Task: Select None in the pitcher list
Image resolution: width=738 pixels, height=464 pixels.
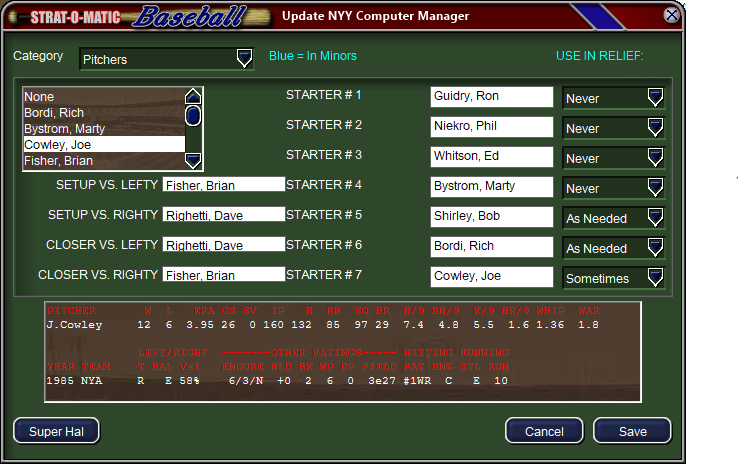Action: [104, 96]
